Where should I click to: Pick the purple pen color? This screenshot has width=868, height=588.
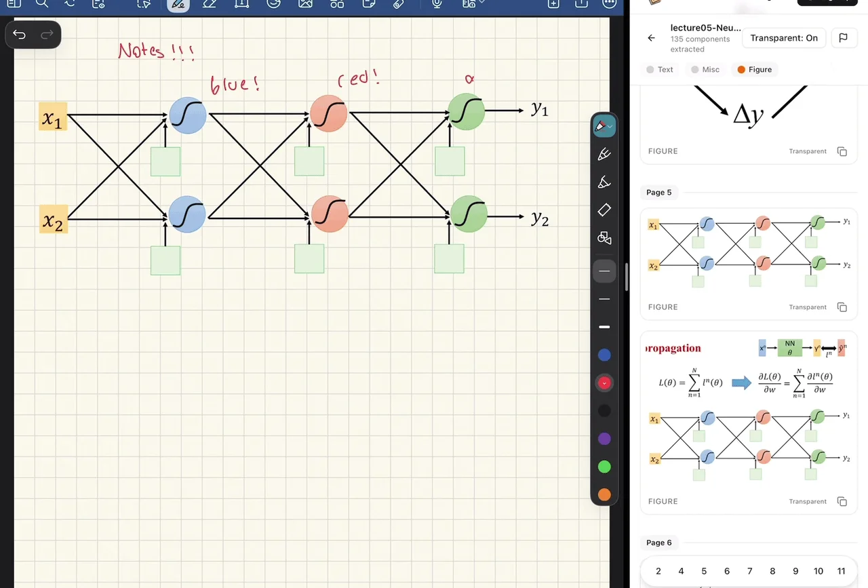(604, 439)
